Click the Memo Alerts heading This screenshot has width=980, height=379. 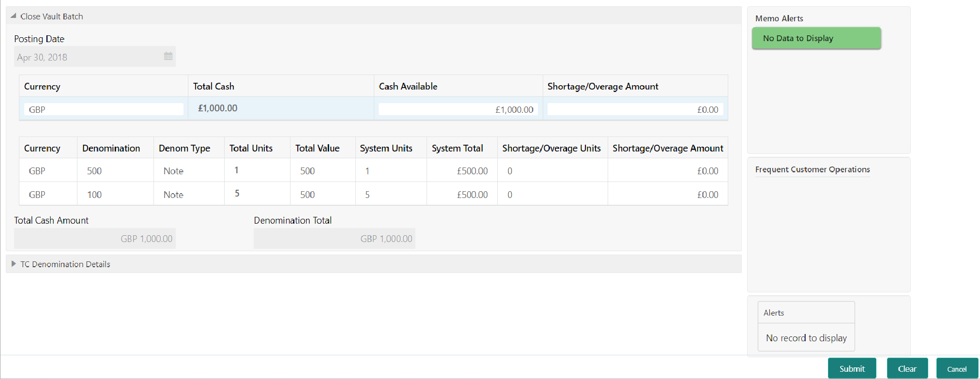coord(779,18)
